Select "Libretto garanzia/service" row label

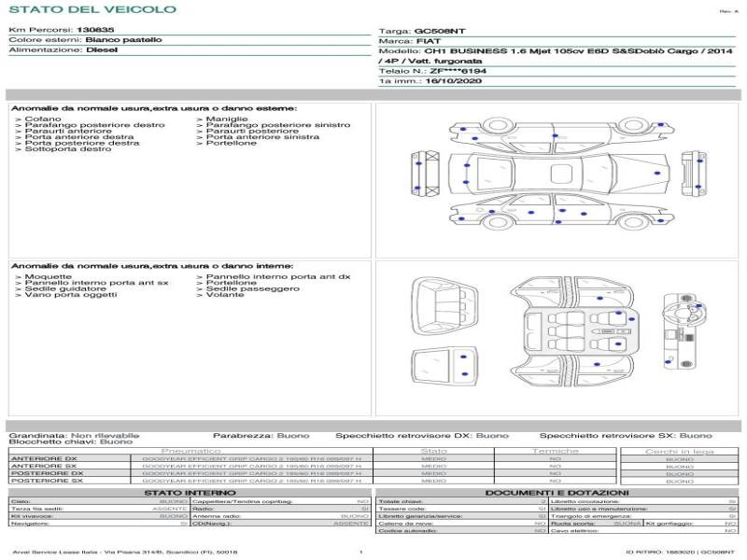421,516
